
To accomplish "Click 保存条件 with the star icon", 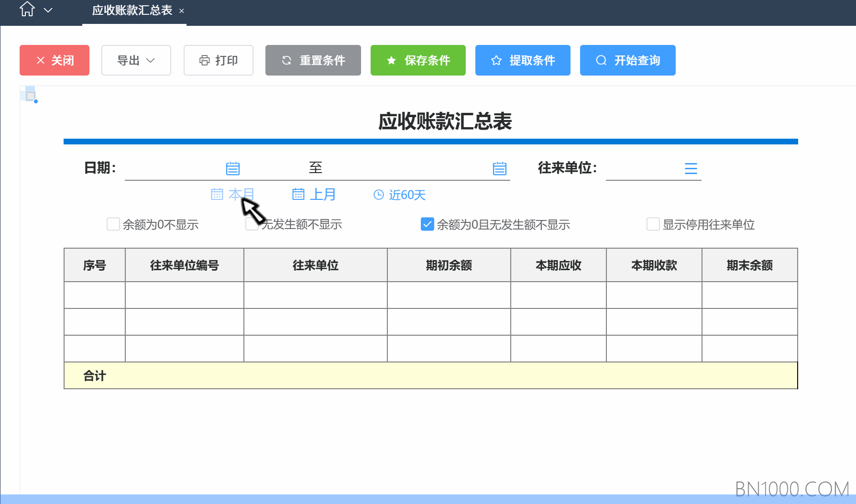I will [418, 60].
